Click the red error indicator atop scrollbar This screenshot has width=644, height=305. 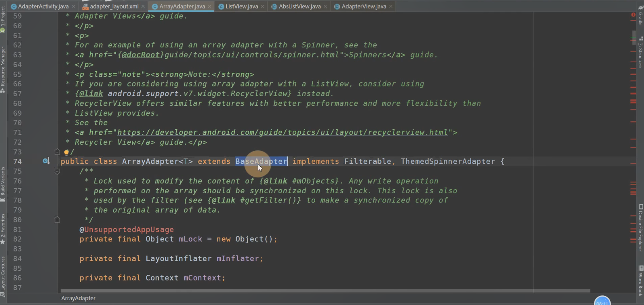[x=633, y=15]
